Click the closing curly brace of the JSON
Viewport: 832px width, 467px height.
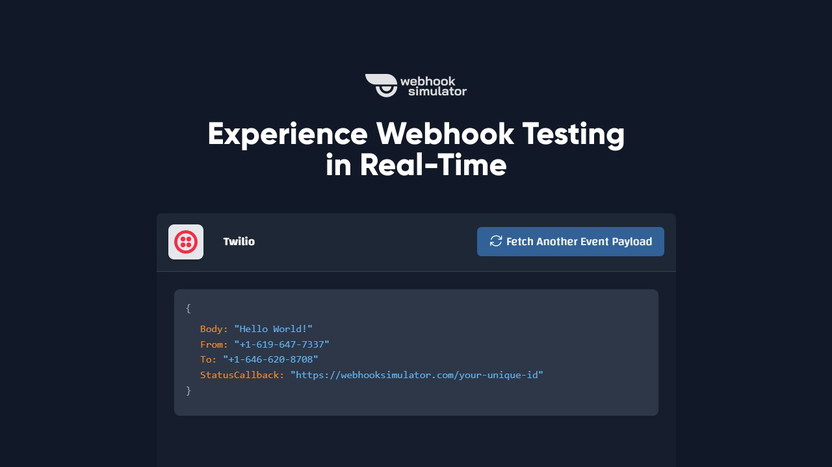tap(188, 391)
